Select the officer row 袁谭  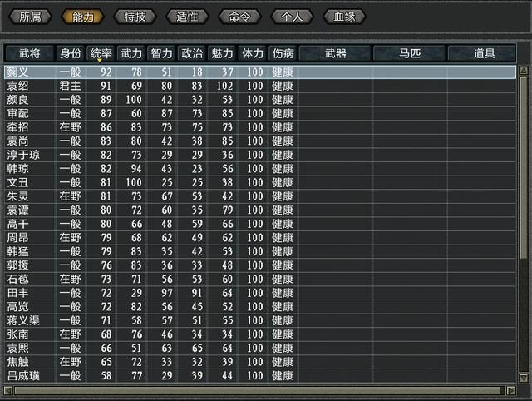pos(260,210)
